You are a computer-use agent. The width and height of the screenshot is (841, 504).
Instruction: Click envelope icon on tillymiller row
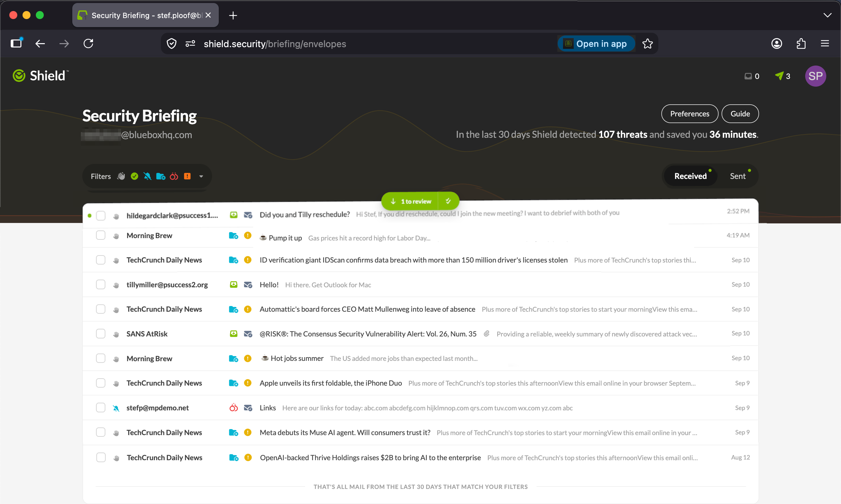[x=248, y=285]
